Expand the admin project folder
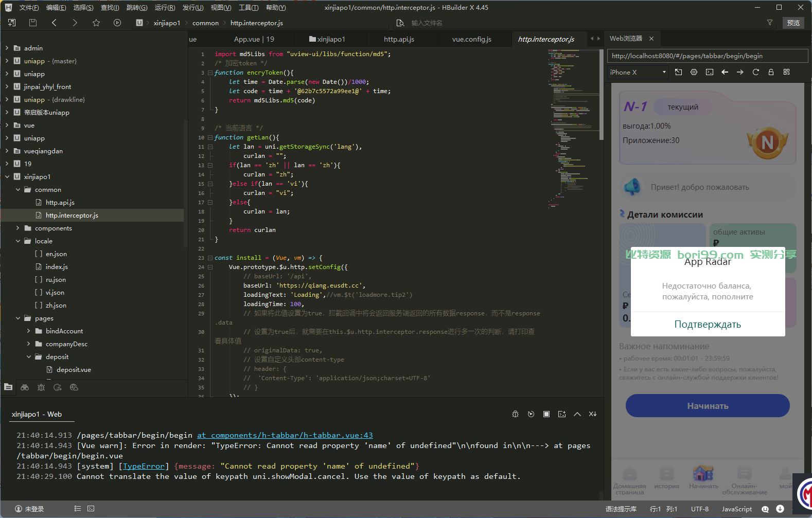 coord(7,48)
